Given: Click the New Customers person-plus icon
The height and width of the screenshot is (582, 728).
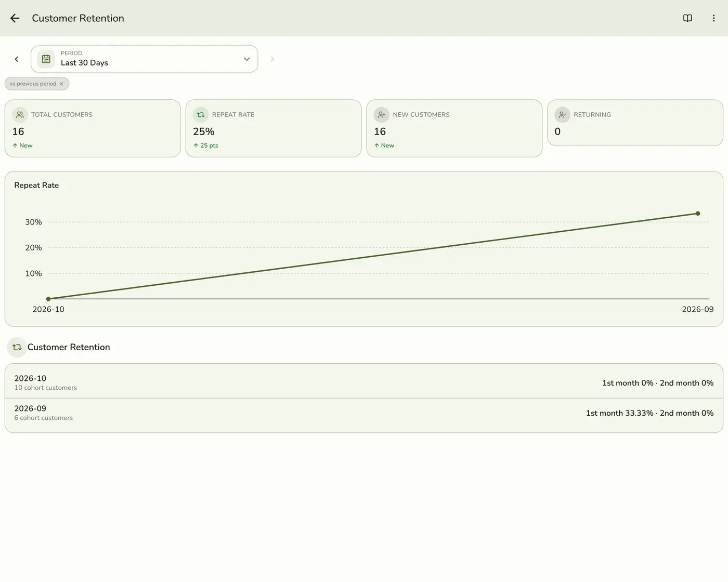Looking at the screenshot, I should pyautogui.click(x=382, y=115).
